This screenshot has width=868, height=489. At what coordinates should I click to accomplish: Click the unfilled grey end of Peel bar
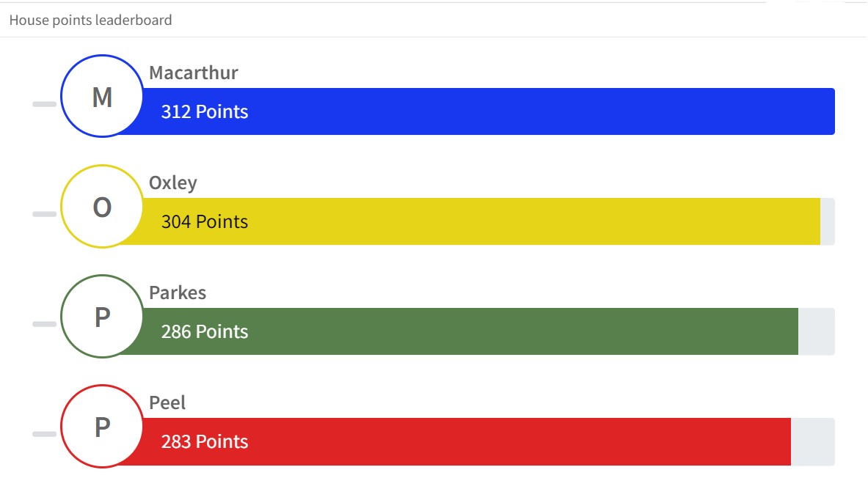click(813, 441)
